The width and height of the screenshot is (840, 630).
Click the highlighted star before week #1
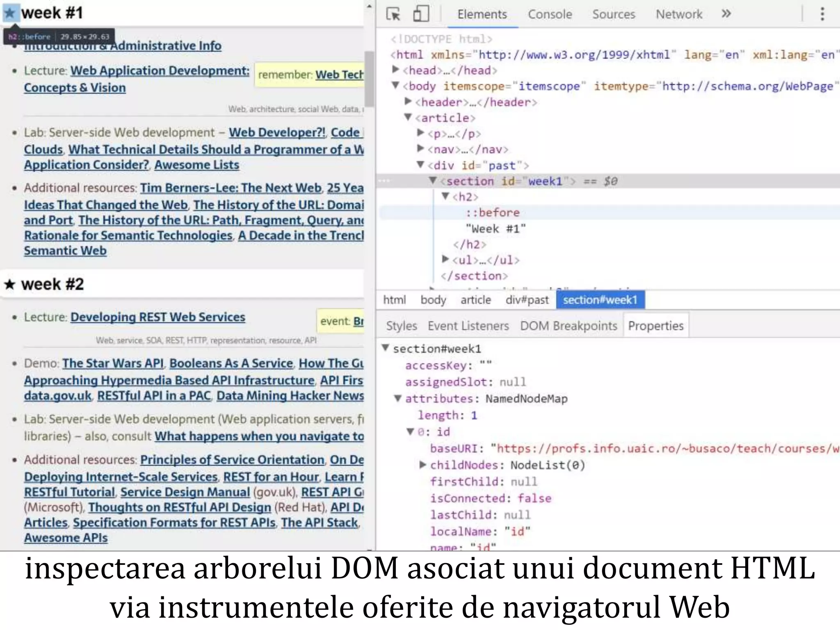click(10, 13)
